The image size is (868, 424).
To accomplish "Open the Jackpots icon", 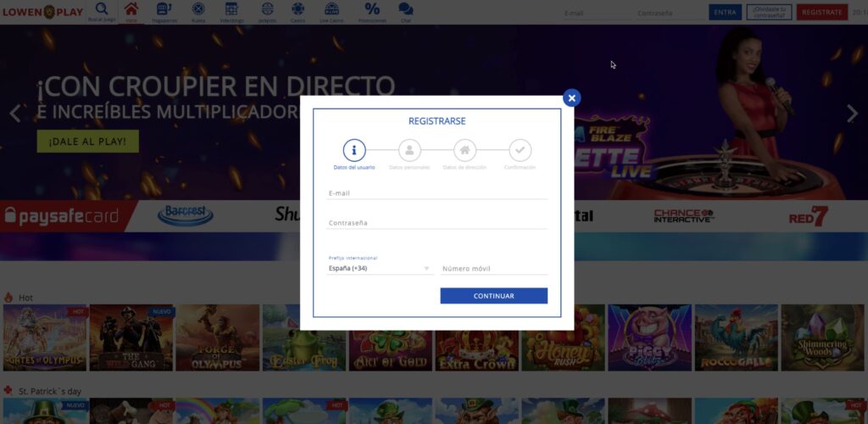I will (267, 8).
